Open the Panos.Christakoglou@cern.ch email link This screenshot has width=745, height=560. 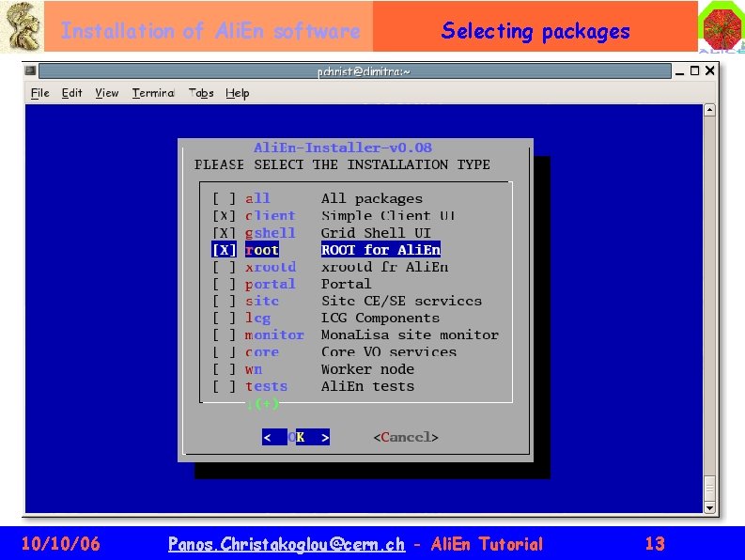(x=287, y=544)
